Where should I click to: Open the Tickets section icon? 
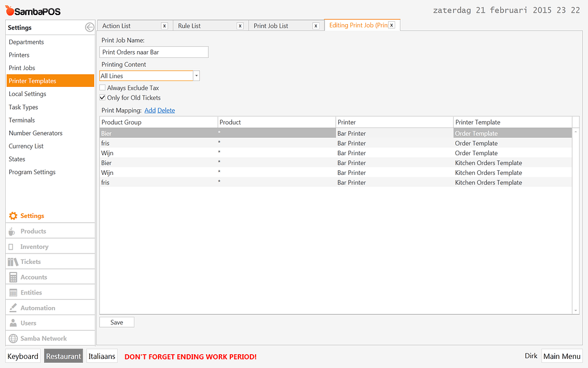coord(13,261)
